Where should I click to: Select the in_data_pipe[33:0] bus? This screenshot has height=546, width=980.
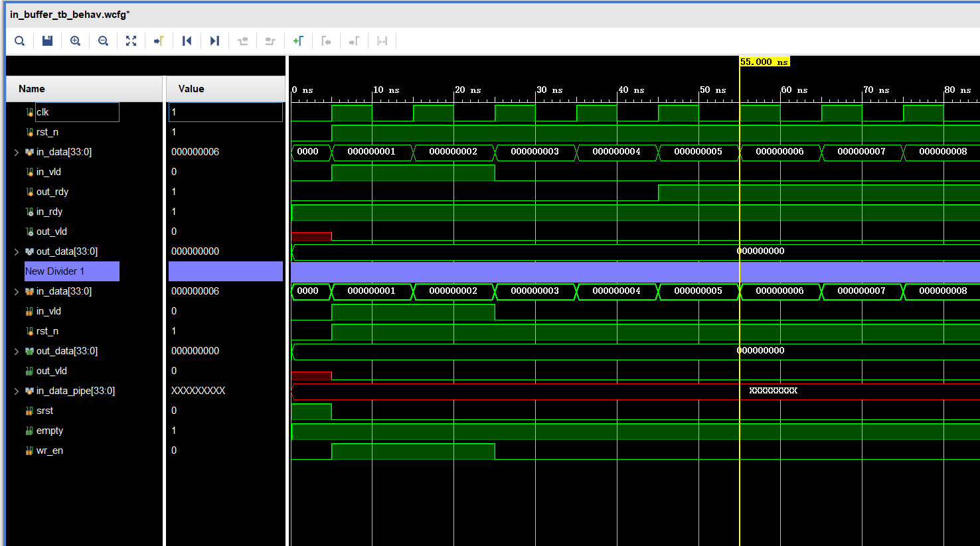pos(76,391)
